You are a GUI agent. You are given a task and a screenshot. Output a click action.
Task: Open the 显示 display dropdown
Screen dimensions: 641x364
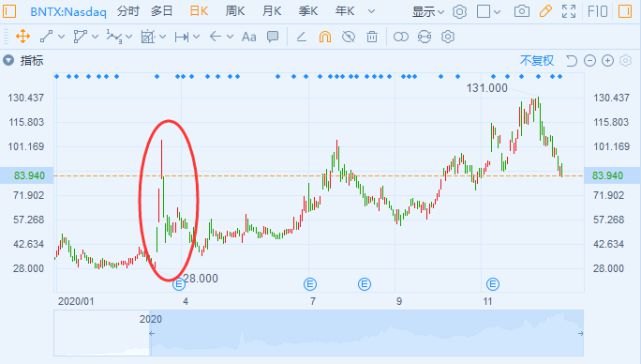pos(428,12)
